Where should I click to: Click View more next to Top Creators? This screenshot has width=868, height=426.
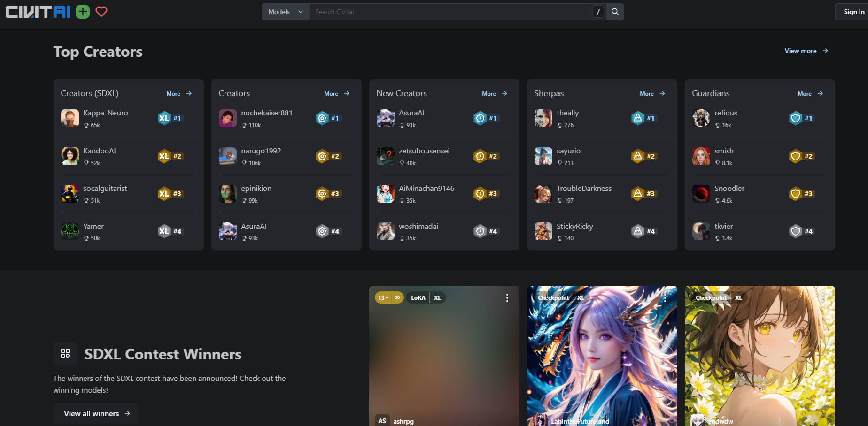(x=806, y=51)
